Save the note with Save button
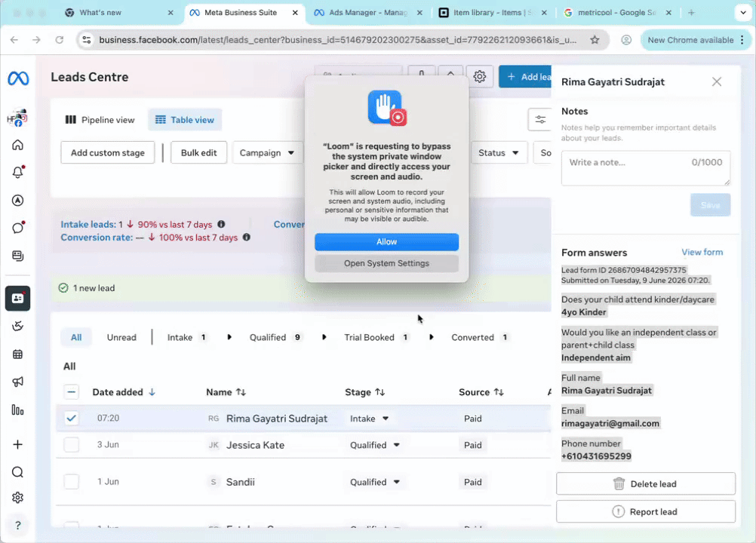 tap(710, 205)
